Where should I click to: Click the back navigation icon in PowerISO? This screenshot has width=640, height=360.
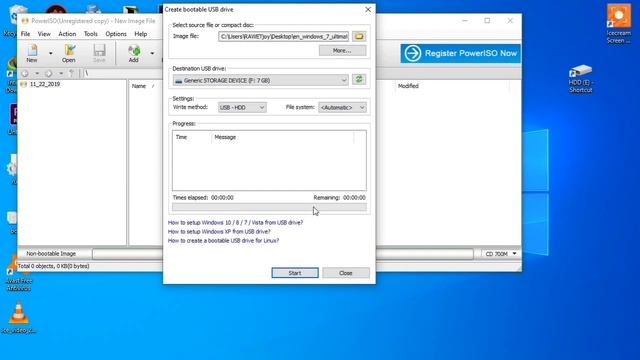pyautogui.click(x=25, y=73)
